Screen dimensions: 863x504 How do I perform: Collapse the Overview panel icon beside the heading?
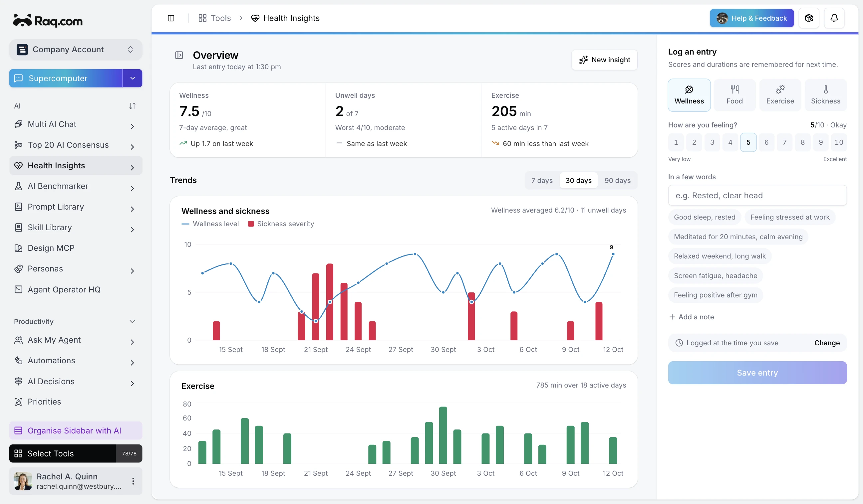click(179, 55)
